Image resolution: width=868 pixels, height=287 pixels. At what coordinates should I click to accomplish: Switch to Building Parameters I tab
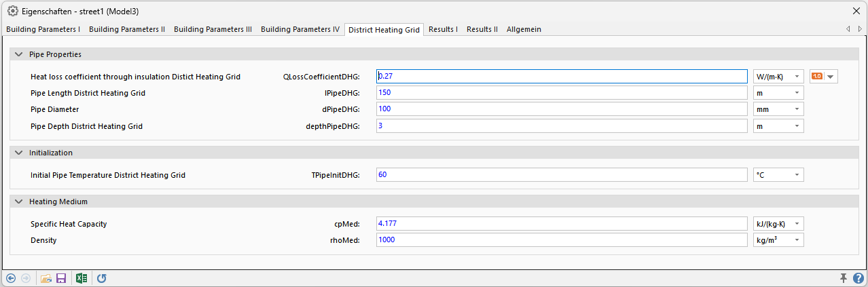43,29
